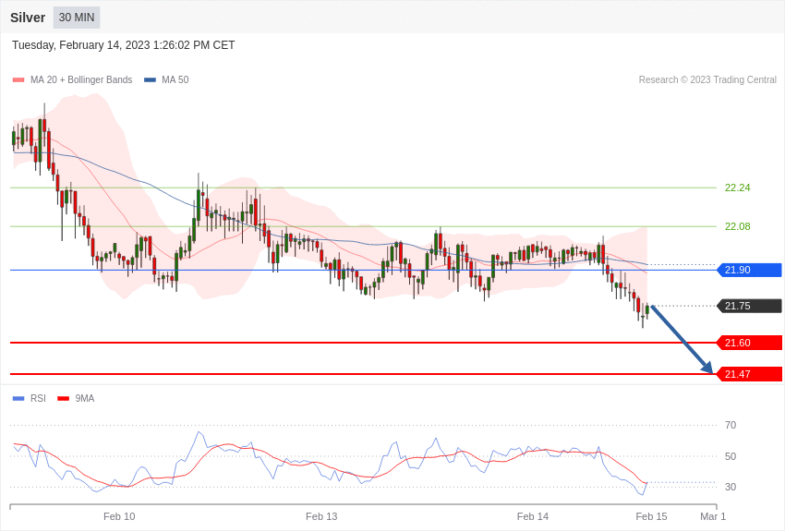Click the 9MA legend label
Viewport: 785px width, 532px height.
85,398
